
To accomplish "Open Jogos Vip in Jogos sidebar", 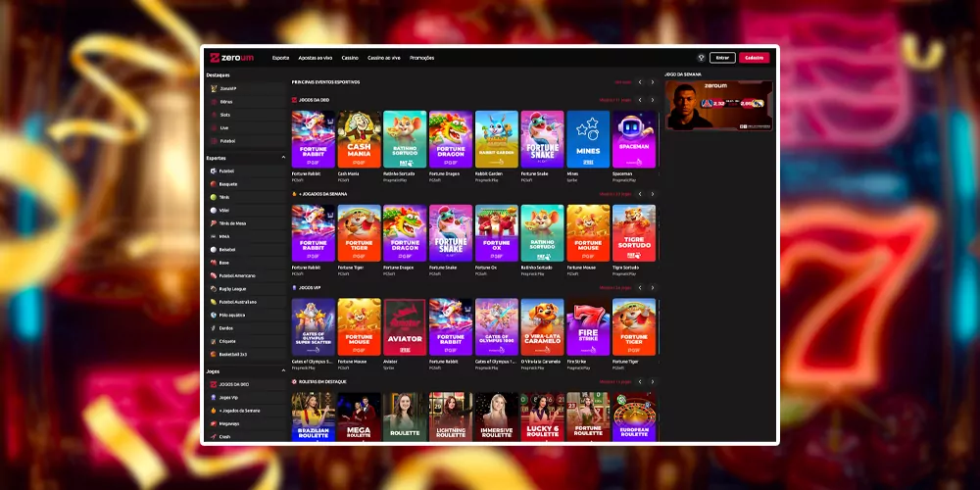I will point(246,398).
